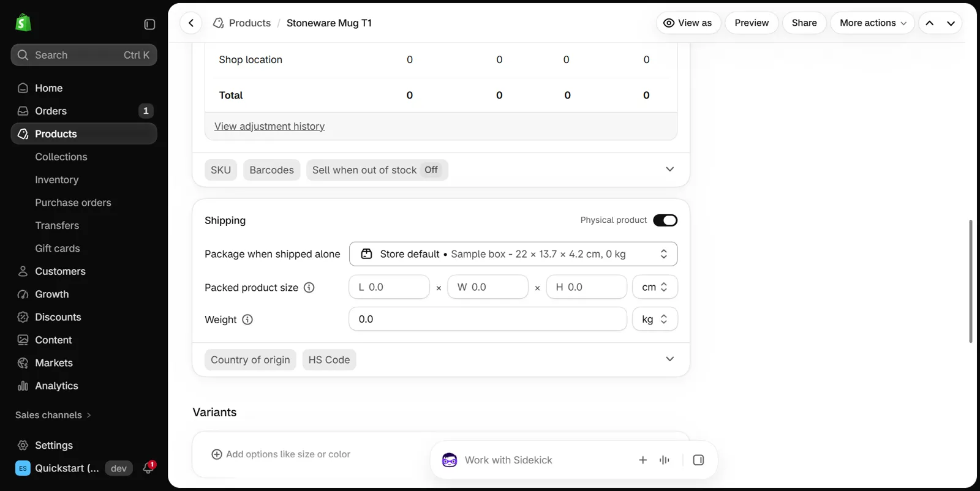The image size is (980, 491).
Task: Collapse the sidebar with the panel icon
Action: [149, 24]
